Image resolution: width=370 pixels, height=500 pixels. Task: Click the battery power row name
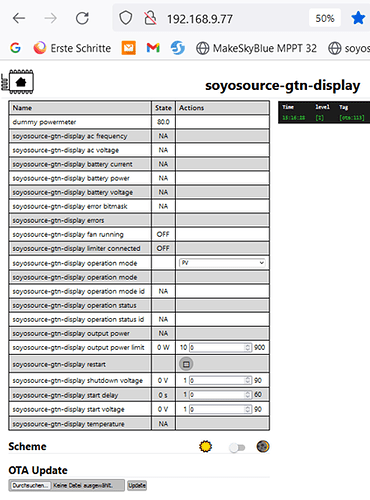71,178
